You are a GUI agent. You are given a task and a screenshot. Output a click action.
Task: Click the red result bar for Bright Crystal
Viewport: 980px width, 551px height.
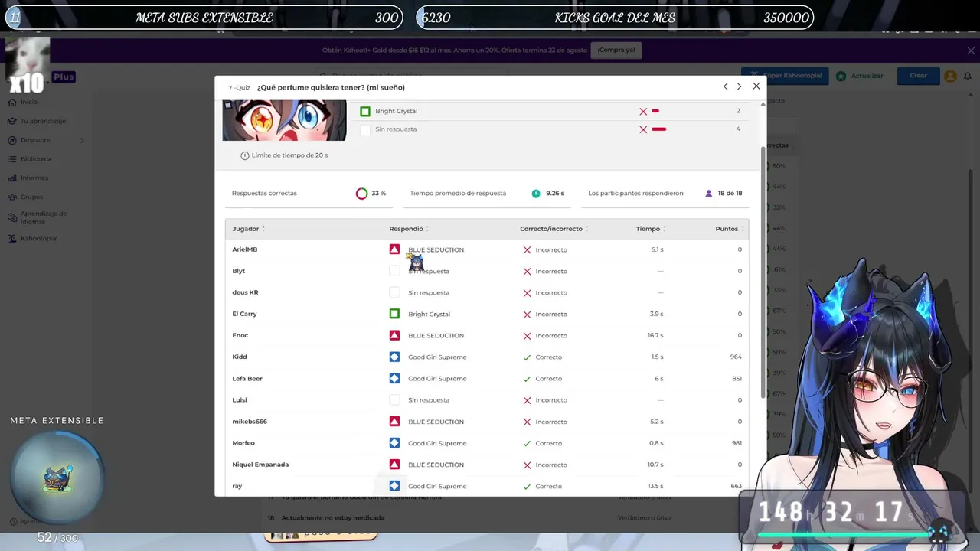coord(655,111)
